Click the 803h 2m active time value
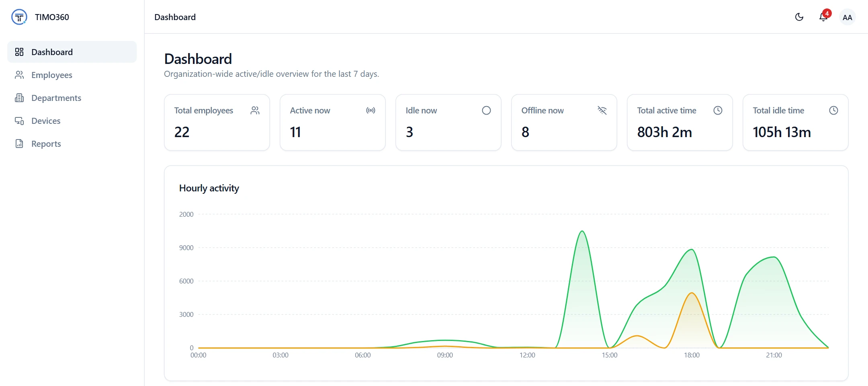The image size is (868, 386). click(x=665, y=132)
